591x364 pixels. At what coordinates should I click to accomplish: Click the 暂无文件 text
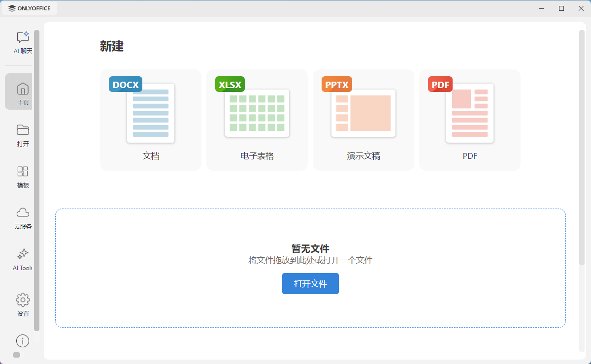[310, 249]
